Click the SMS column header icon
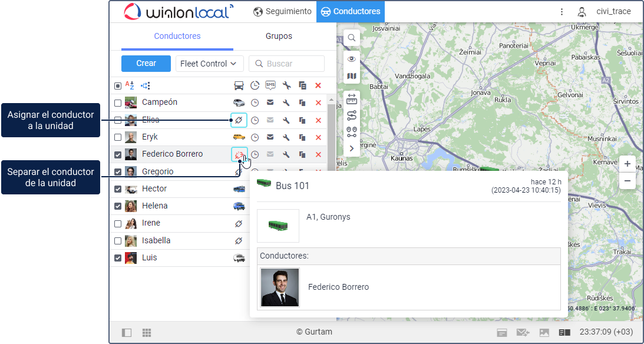Image resolution: width=644 pixels, height=344 pixels. (x=270, y=85)
